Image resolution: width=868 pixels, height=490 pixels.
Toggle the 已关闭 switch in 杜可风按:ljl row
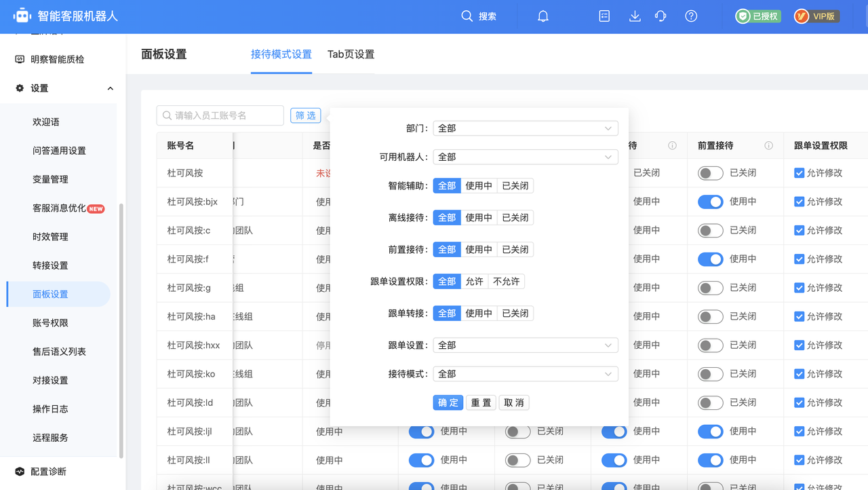[518, 432]
